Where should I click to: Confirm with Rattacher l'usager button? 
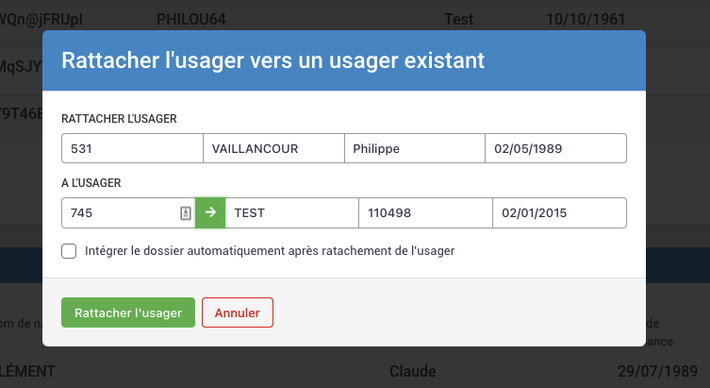point(128,312)
